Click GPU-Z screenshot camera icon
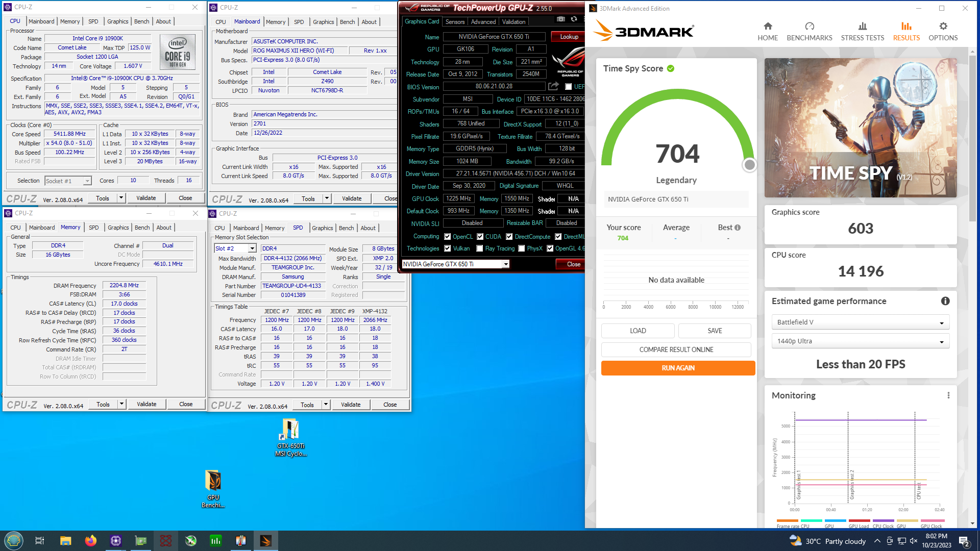Viewport: 980px width, 551px height. (x=561, y=19)
